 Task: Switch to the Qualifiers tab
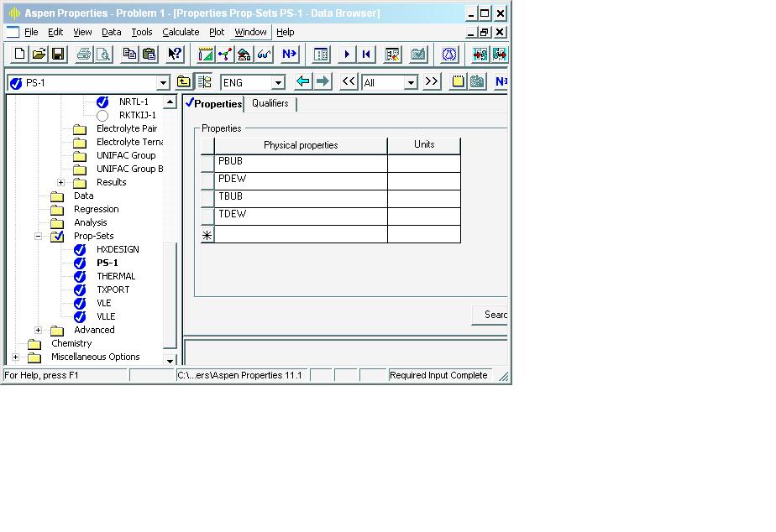tap(270, 103)
